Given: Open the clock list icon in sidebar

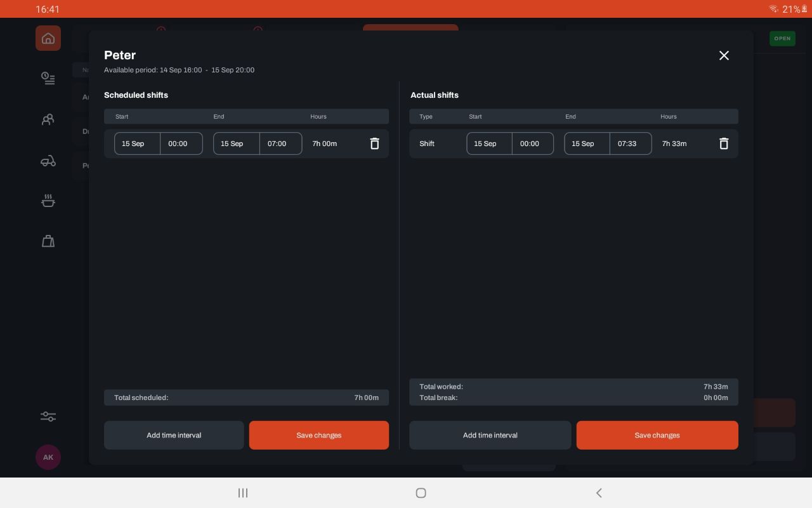Looking at the screenshot, I should 48,79.
